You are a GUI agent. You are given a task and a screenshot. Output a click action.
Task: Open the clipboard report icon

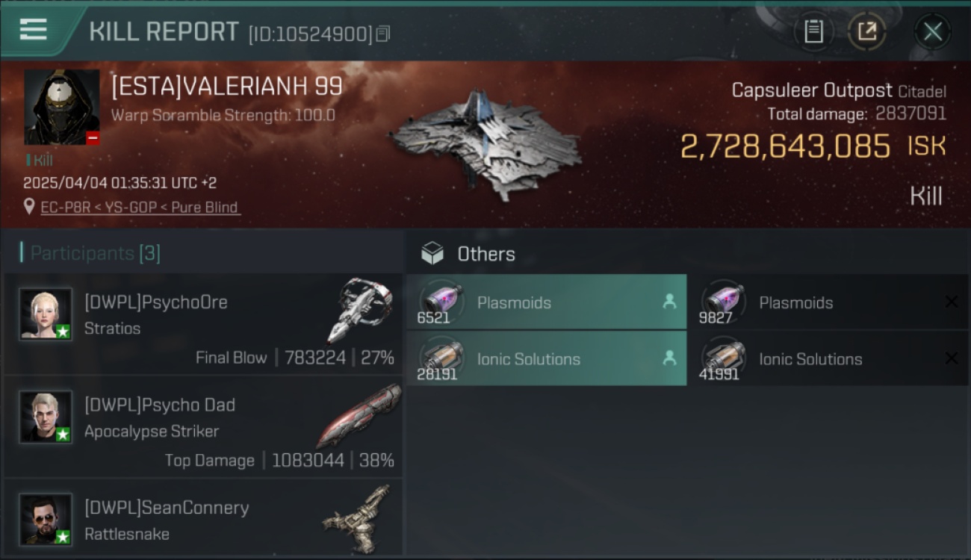coord(813,31)
